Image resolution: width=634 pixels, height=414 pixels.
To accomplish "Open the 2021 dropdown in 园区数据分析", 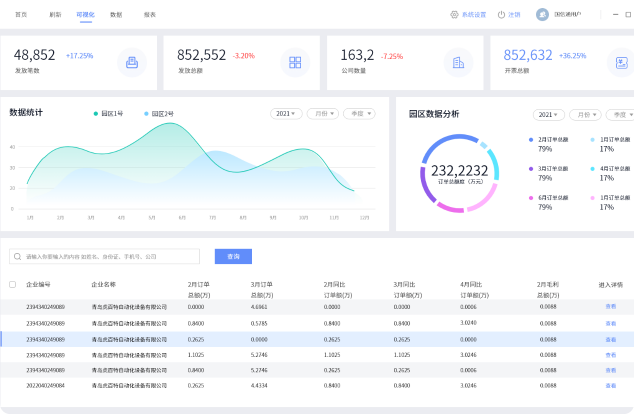I will click(x=549, y=115).
